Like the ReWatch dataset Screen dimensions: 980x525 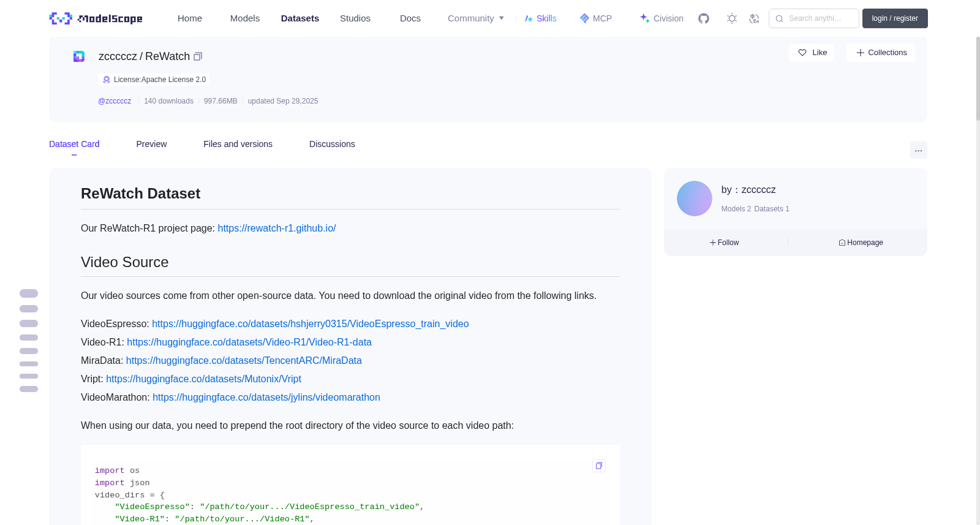pyautogui.click(x=812, y=53)
